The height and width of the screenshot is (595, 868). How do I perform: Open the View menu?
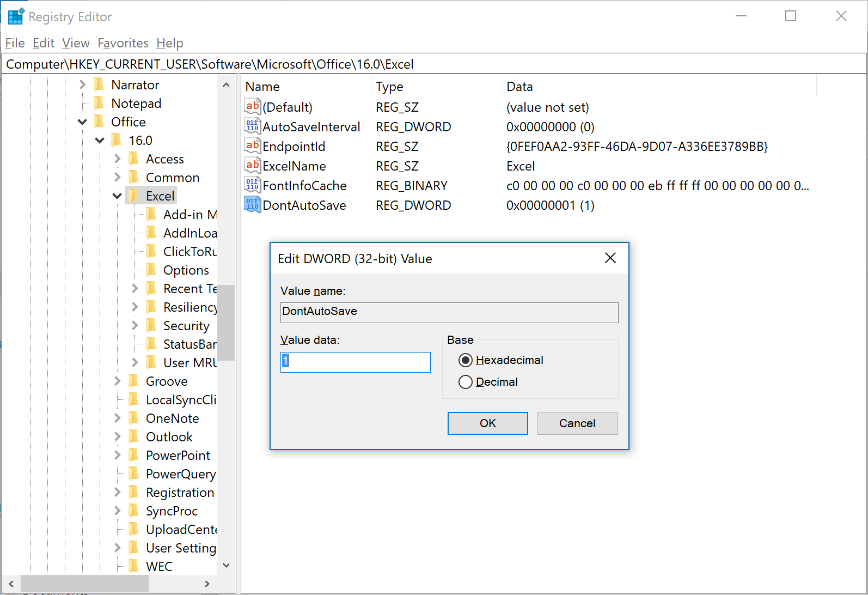tap(76, 43)
